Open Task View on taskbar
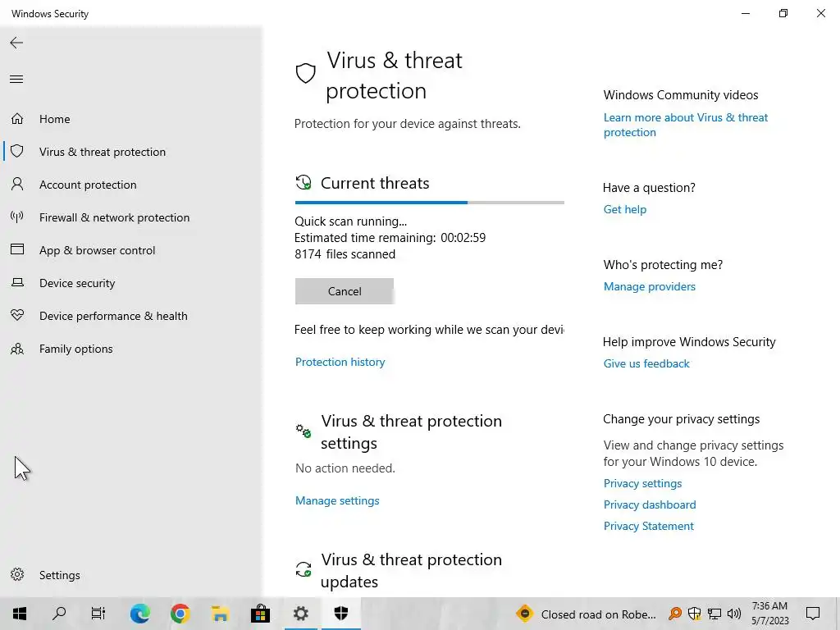Viewport: 840px width, 630px height. pyautogui.click(x=98, y=614)
